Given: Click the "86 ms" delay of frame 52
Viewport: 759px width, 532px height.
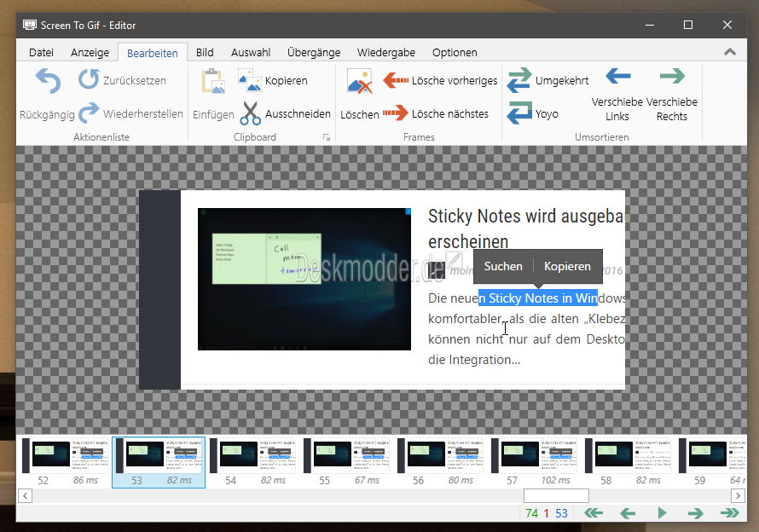Looking at the screenshot, I should coord(85,480).
